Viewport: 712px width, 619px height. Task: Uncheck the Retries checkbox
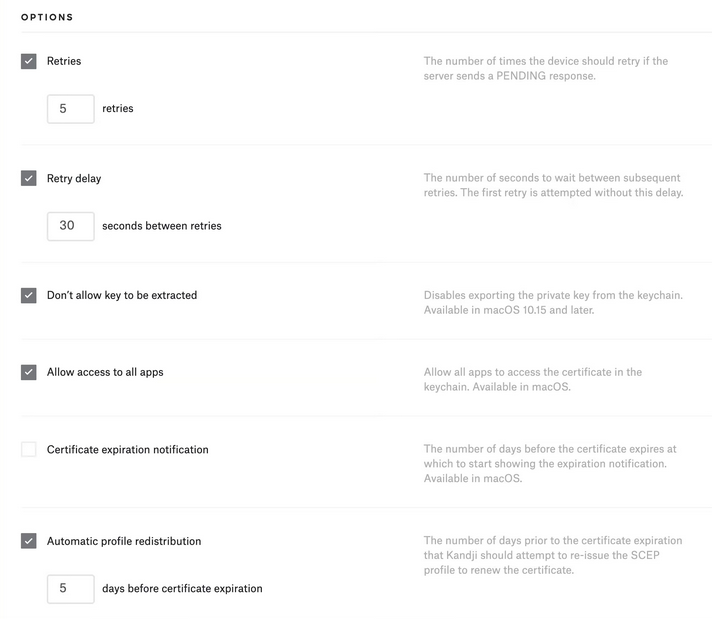[x=29, y=61]
